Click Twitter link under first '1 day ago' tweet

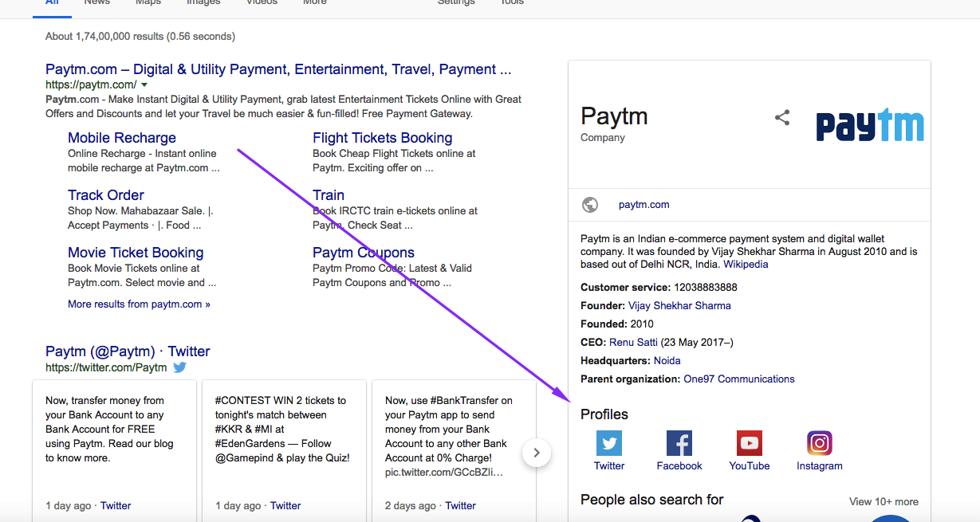click(x=116, y=506)
